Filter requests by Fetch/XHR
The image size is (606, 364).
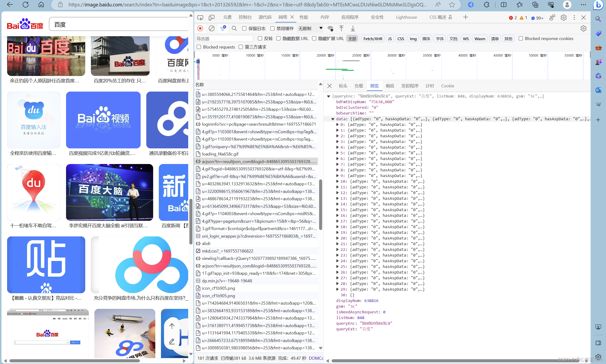(x=373, y=39)
